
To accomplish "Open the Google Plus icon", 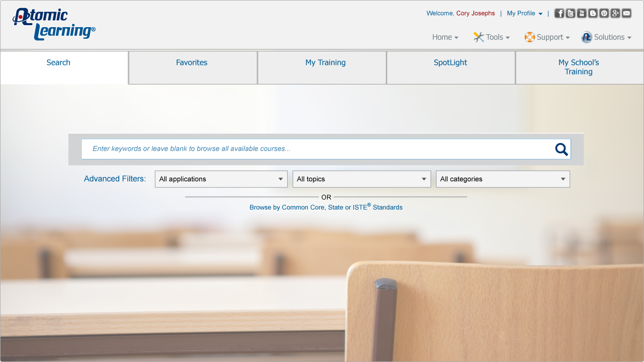I will point(615,14).
